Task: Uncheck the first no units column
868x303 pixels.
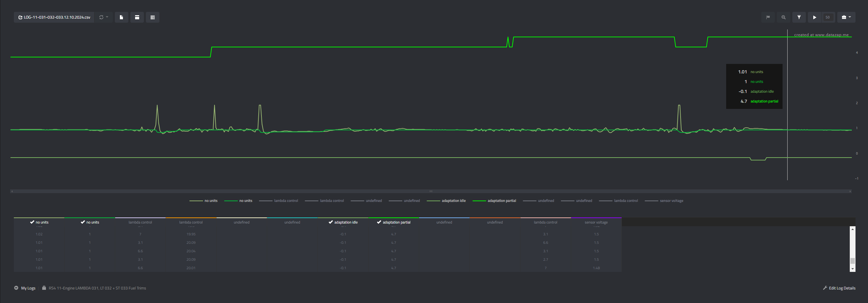Action: [39, 222]
